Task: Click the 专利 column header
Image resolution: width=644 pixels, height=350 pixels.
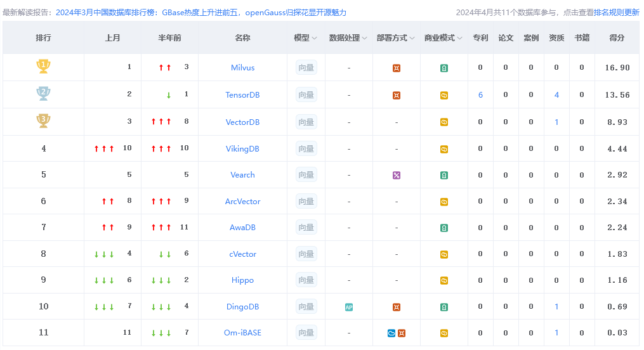Action: pyautogui.click(x=480, y=38)
